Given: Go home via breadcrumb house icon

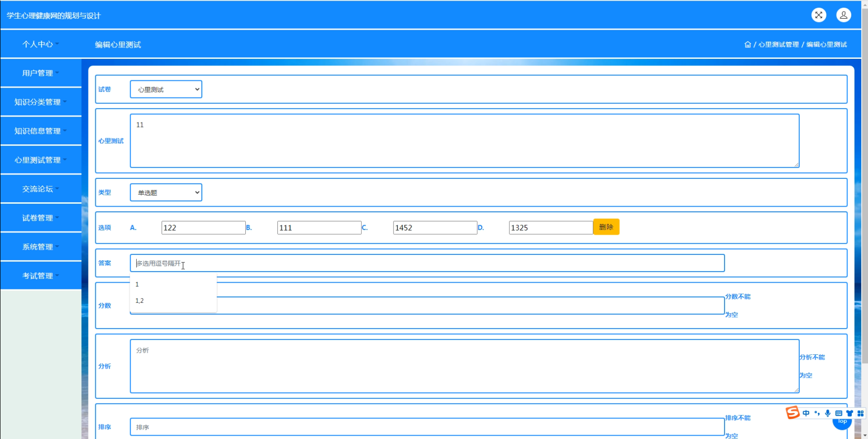Looking at the screenshot, I should click(x=747, y=44).
